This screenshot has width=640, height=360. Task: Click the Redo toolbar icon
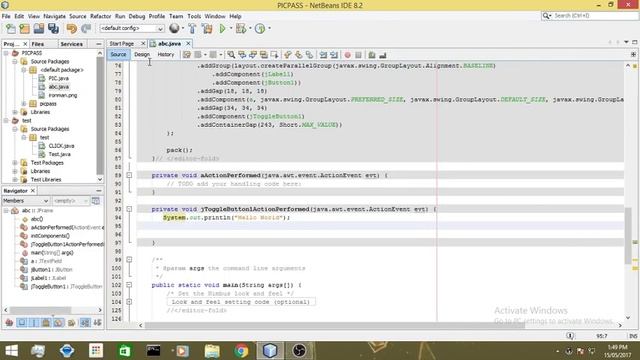pos(86,29)
